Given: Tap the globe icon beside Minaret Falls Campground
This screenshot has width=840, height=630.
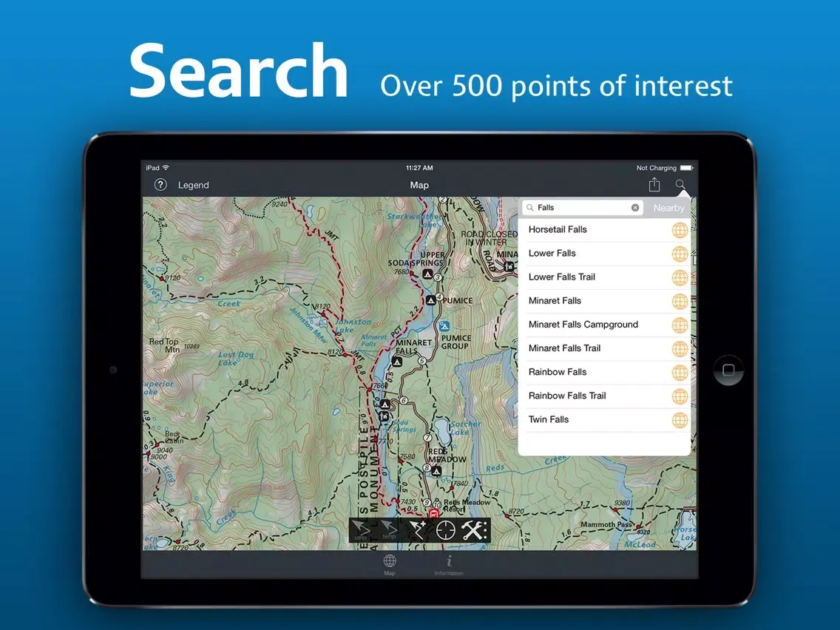Looking at the screenshot, I should [x=680, y=325].
